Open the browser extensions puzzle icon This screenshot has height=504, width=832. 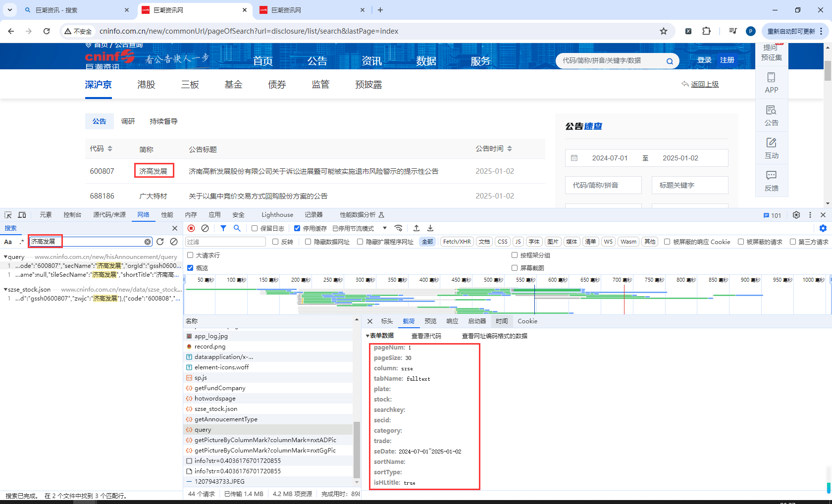[707, 31]
